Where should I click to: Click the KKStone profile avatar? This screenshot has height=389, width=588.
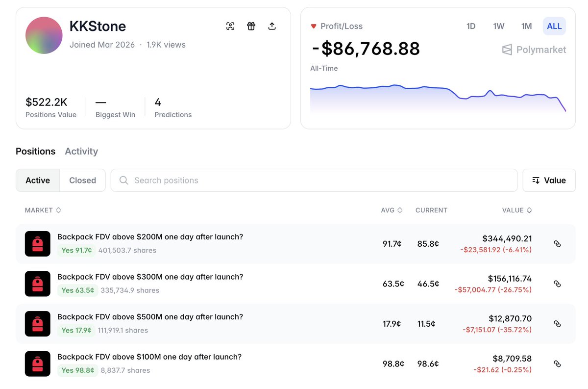(x=44, y=35)
